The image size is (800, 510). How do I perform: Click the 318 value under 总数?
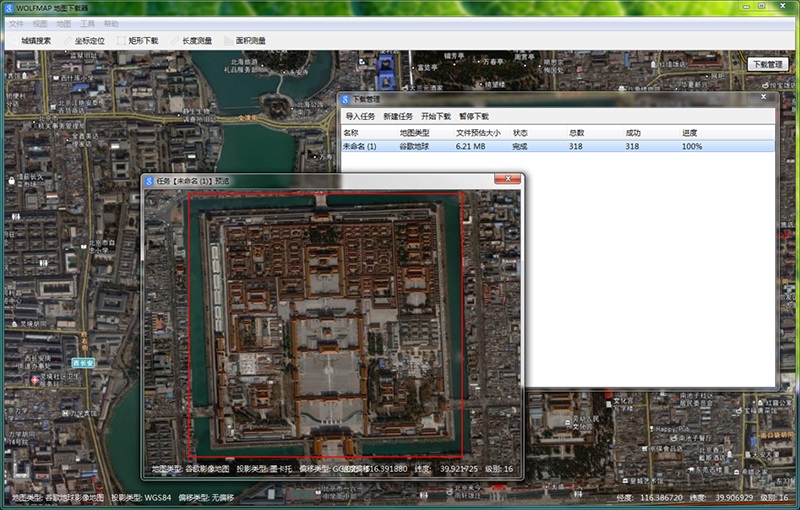[x=576, y=146]
